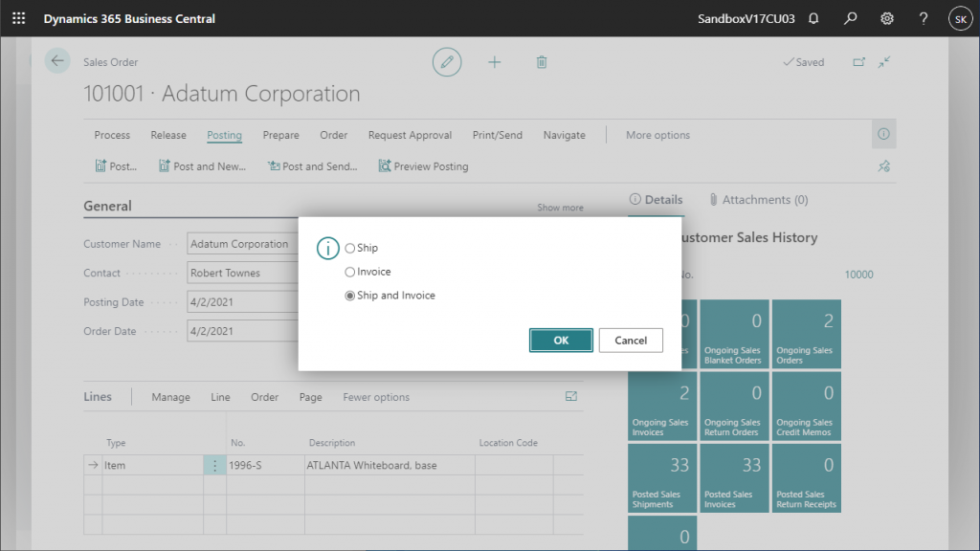Switch to the Details tab
Image resolution: width=980 pixels, height=551 pixels.
pyautogui.click(x=657, y=199)
